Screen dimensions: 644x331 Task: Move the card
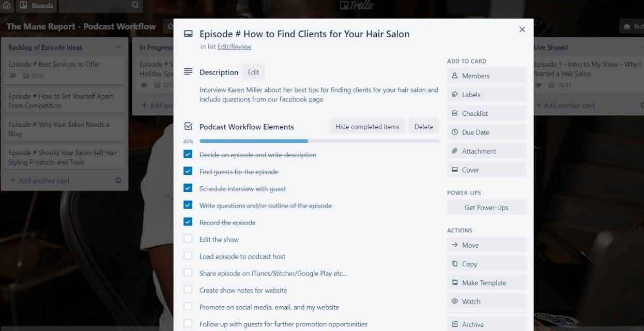point(486,245)
